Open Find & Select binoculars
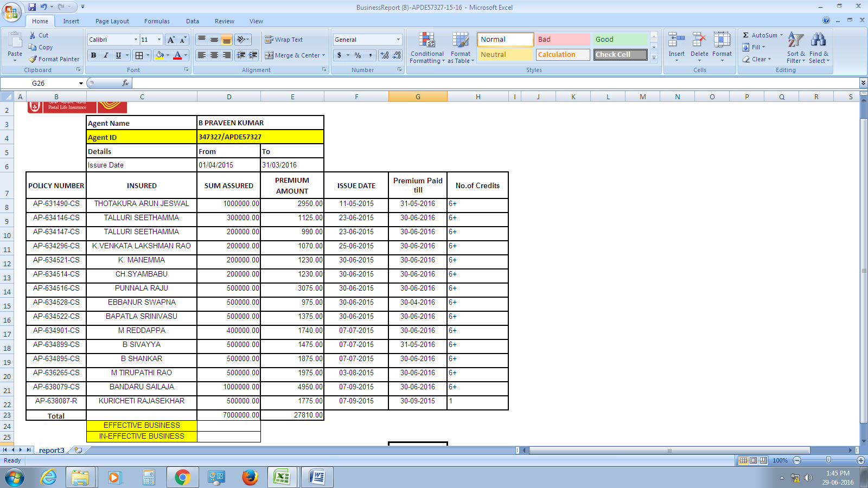The height and width of the screenshot is (488, 868). click(819, 48)
